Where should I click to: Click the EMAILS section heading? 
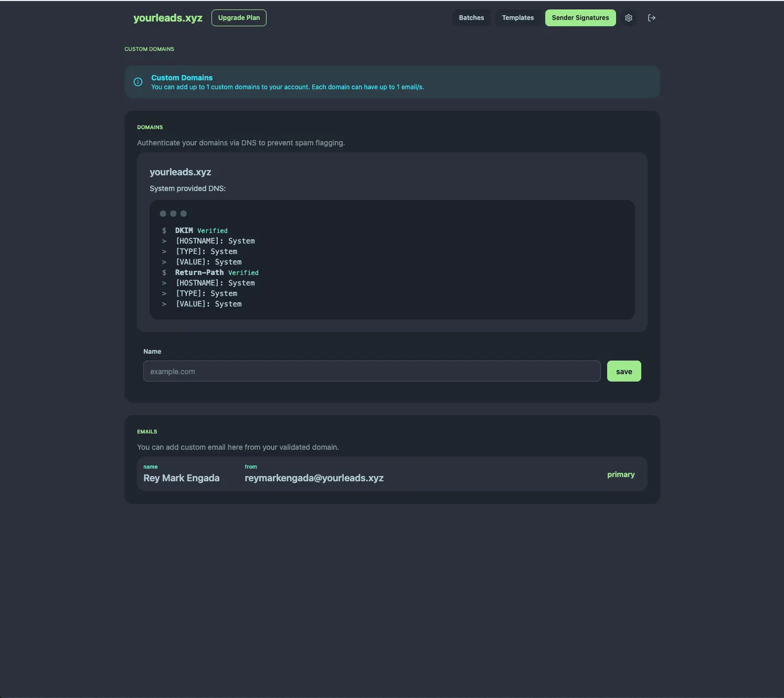pyautogui.click(x=147, y=431)
